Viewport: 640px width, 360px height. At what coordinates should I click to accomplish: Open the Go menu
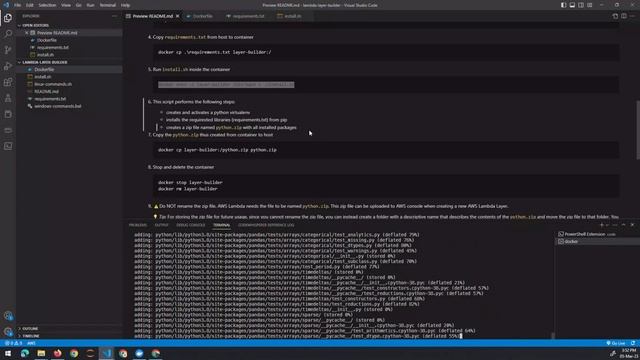[x=79, y=5]
